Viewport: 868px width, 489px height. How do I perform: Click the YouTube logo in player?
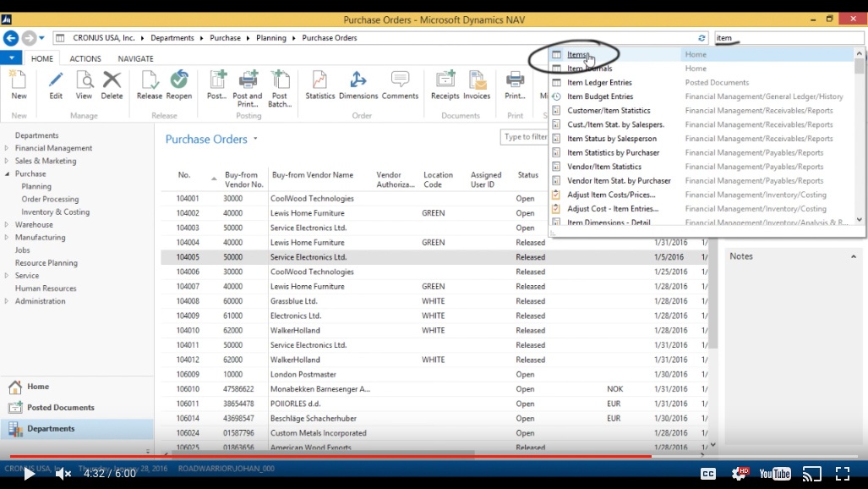[x=775, y=474]
